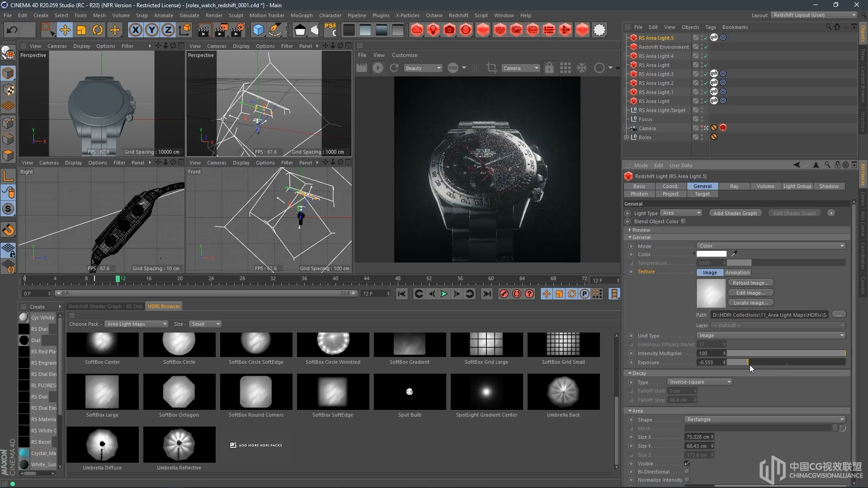
Task: Record active objects keyframe
Action: click(504, 294)
